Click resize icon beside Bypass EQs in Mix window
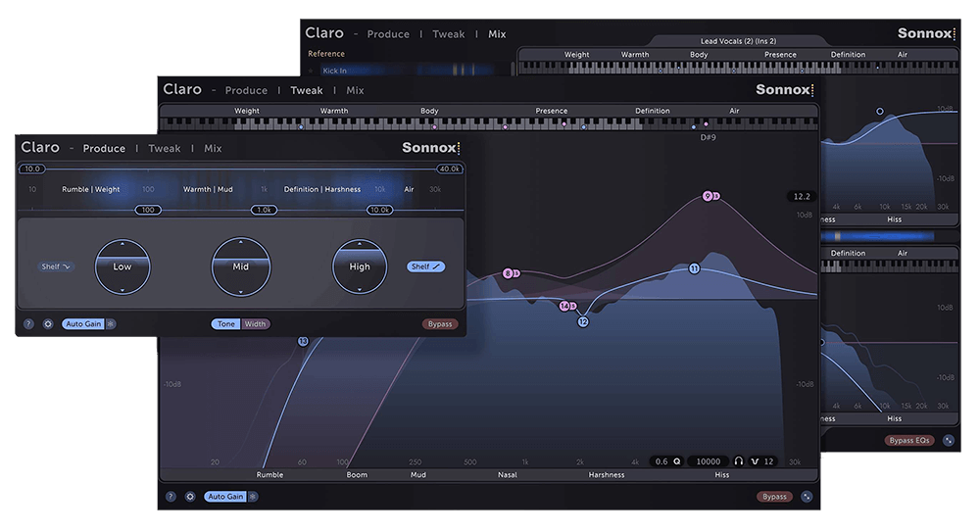 coord(949,440)
